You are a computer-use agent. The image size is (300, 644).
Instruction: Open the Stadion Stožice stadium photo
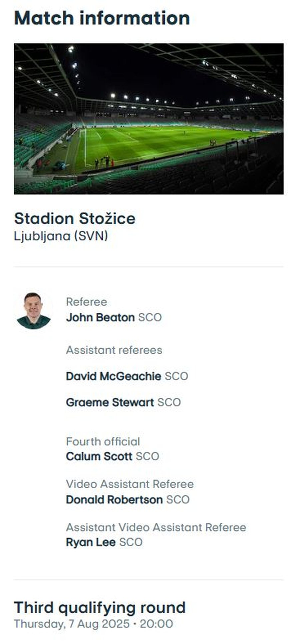(149, 119)
